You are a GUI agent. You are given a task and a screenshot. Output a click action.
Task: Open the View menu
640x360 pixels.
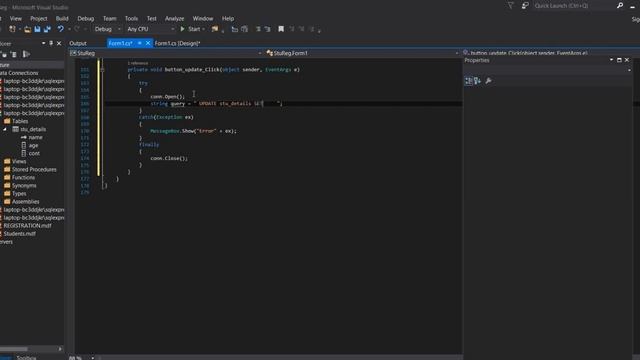click(x=16, y=19)
